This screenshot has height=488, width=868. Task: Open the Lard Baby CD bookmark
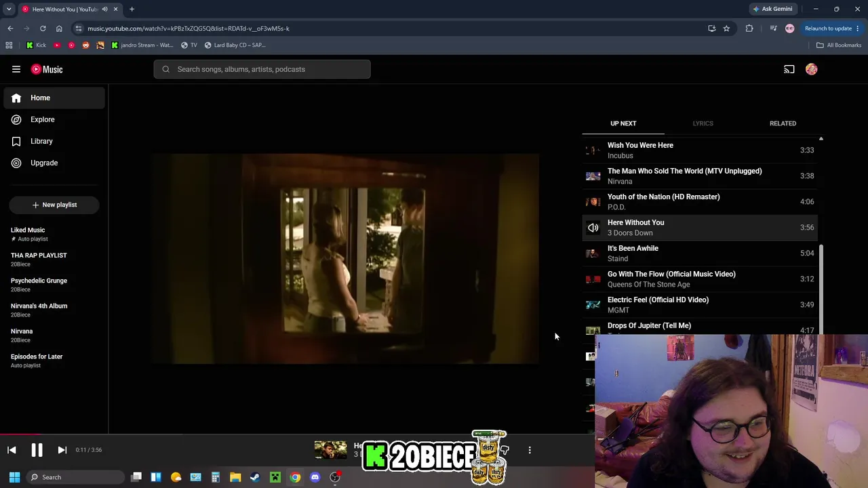coord(235,45)
